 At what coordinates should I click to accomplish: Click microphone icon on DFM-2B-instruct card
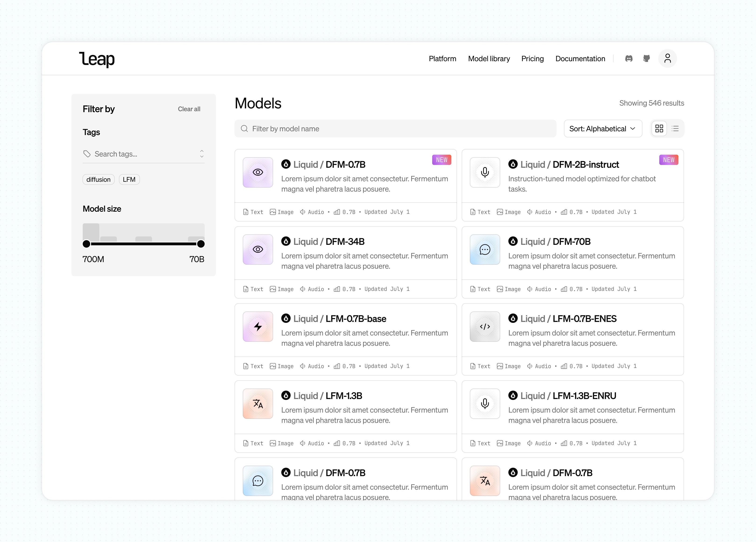point(485,172)
